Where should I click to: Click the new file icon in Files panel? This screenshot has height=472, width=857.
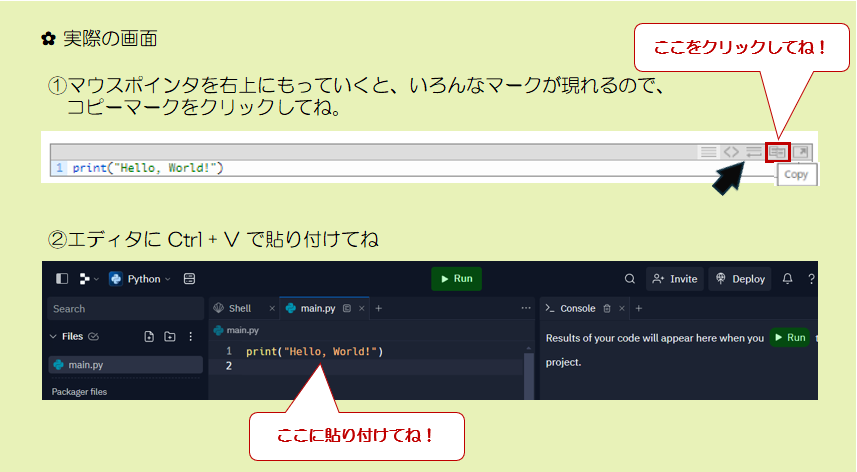[149, 337]
